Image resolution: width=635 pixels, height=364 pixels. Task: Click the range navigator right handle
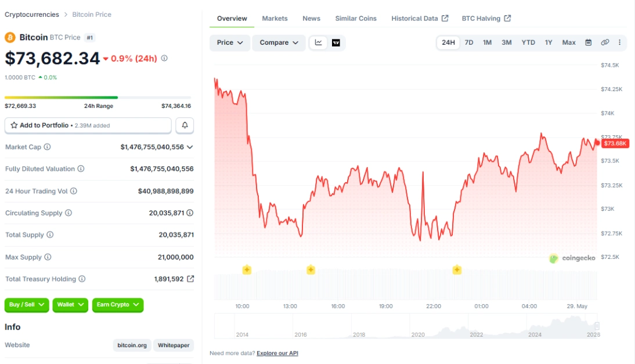click(x=597, y=326)
